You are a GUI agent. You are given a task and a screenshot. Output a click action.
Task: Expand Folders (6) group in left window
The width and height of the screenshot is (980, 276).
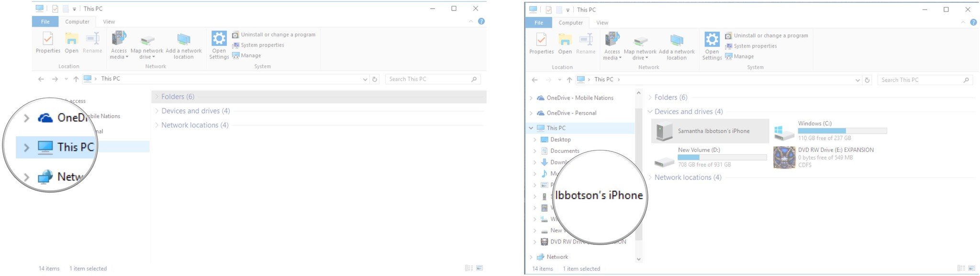[156, 97]
